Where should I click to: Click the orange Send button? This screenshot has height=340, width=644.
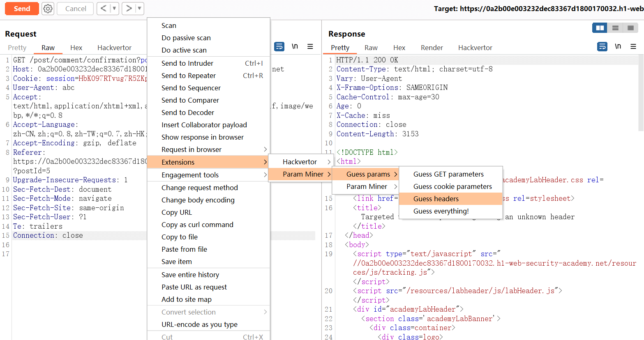22,9
